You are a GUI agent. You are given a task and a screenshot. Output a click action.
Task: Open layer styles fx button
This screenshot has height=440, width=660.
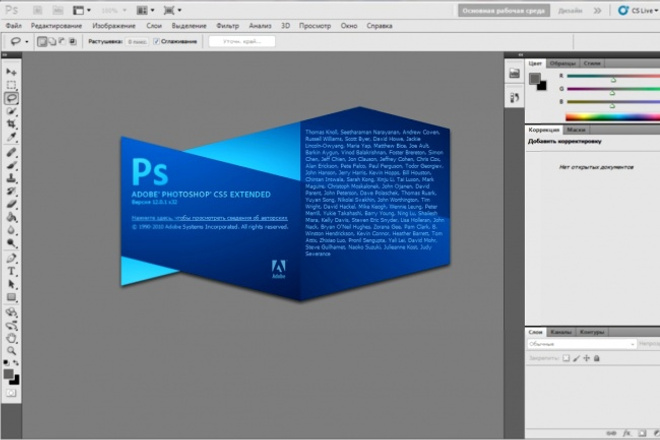(x=627, y=433)
